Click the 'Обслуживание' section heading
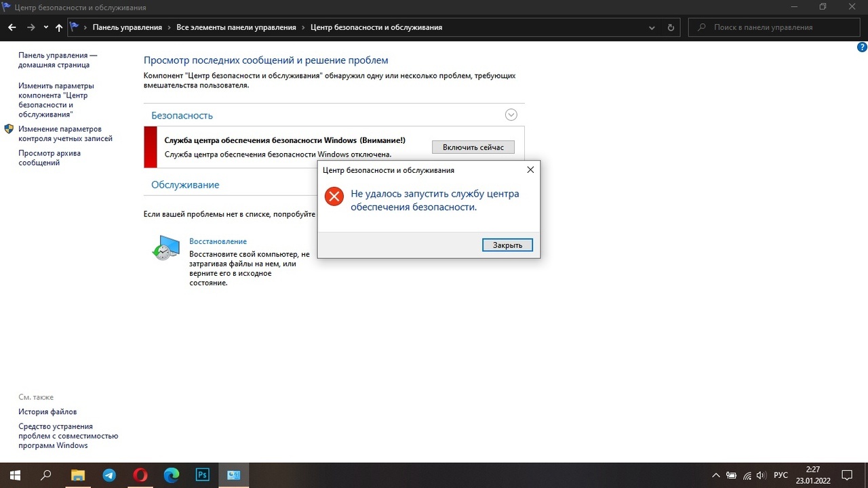Screen dimensions: 868x488 tap(185, 184)
